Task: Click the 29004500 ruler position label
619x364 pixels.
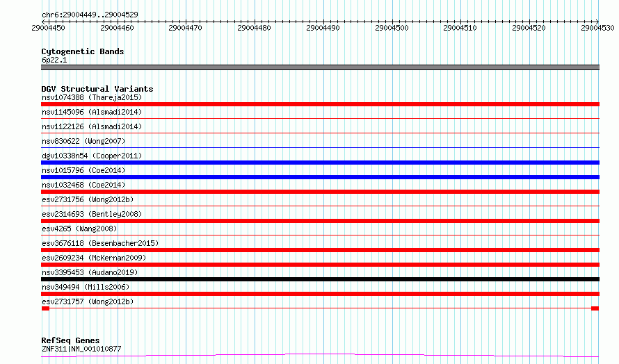Action: click(392, 28)
